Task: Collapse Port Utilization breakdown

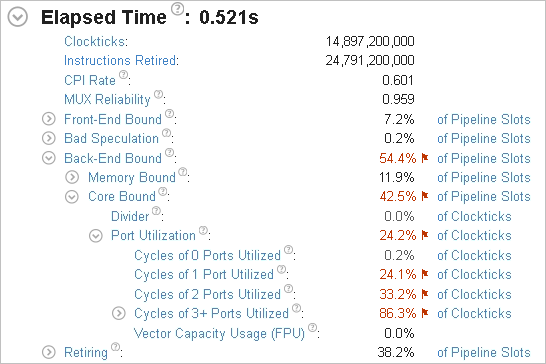Action: 95,236
